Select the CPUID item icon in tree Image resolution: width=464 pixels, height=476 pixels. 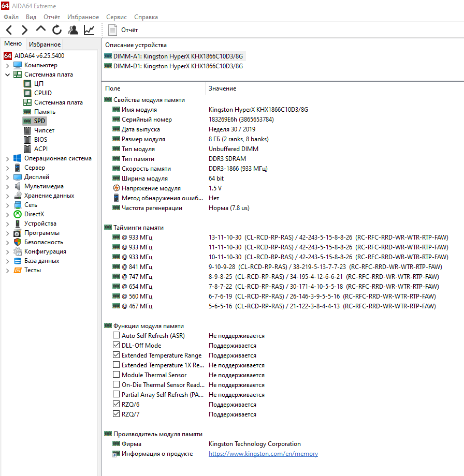click(27, 93)
